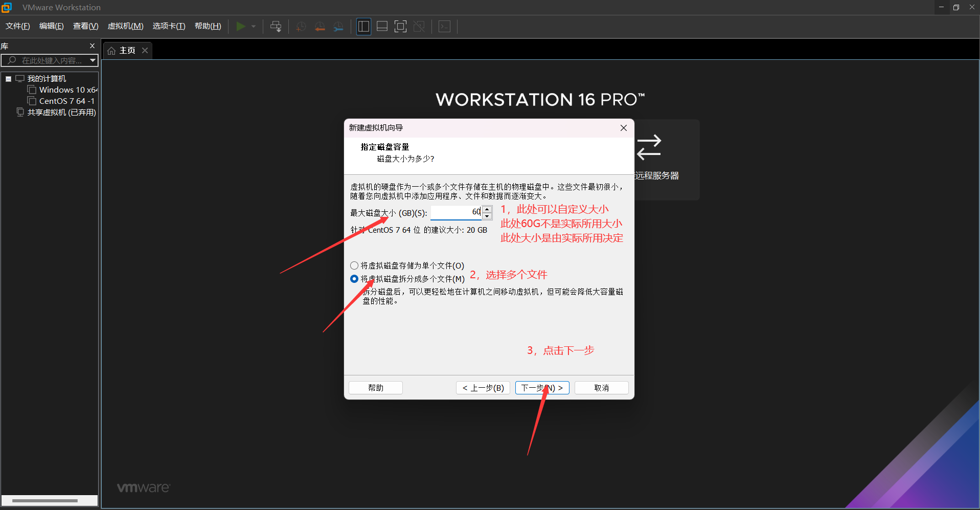Click the shared VMs icon in library

(20, 112)
